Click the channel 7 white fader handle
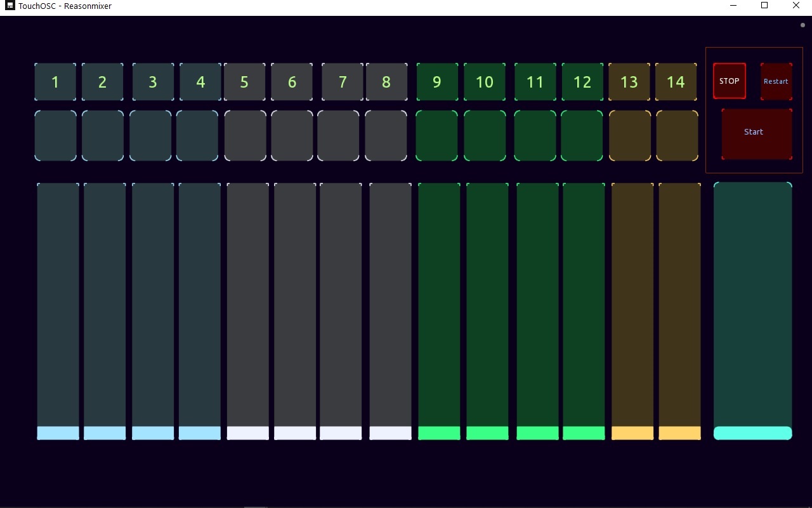 point(341,433)
